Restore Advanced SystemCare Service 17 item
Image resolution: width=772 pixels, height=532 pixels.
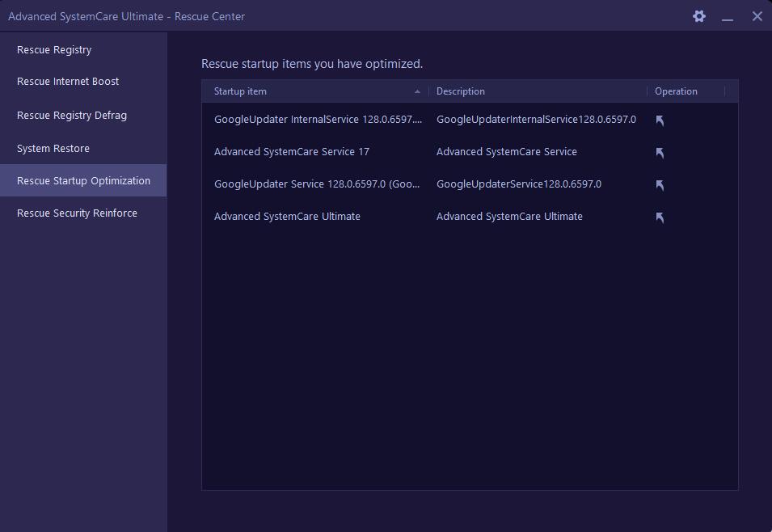click(660, 153)
